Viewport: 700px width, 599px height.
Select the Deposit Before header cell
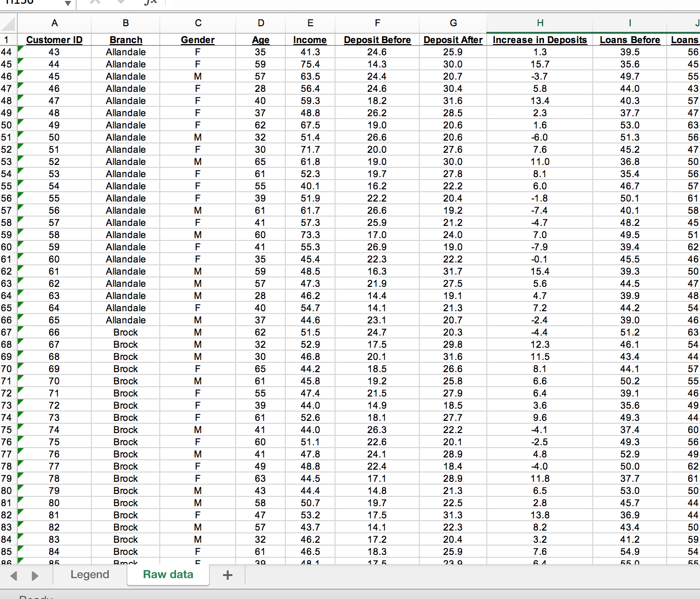click(377, 40)
